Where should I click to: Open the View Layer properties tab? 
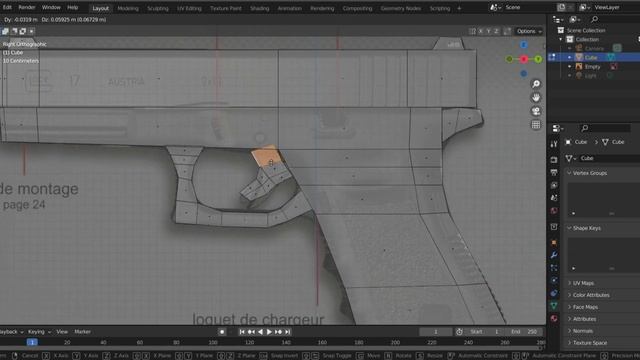point(554,185)
